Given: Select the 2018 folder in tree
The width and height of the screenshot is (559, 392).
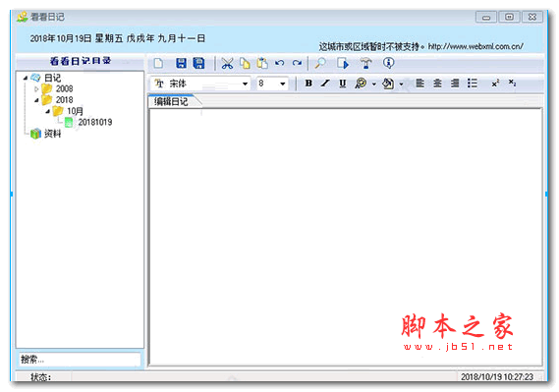Looking at the screenshot, I should (64, 100).
